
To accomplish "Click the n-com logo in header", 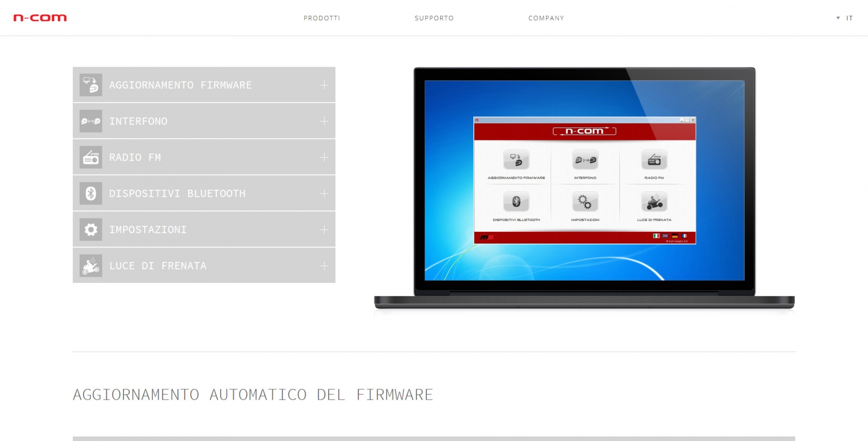I will click(40, 18).
